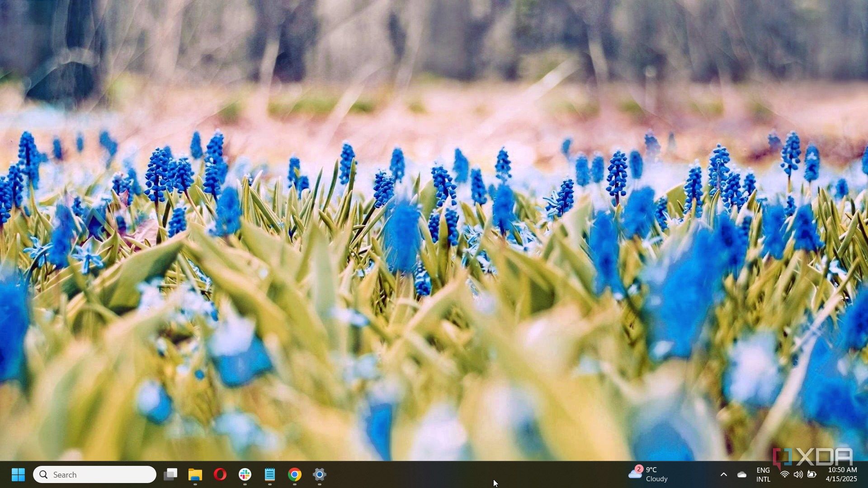Screen dimensions: 868x488
Task: Open the weather widget showing 9°C Cloudy
Action: [x=648, y=474]
